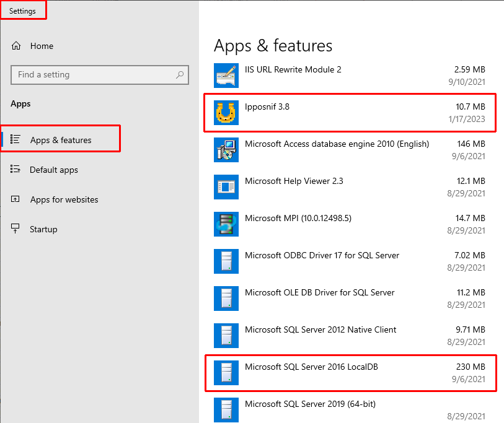The height and width of the screenshot is (423, 504).
Task: Select the Ipposnif 3.8 app entry
Action: click(350, 113)
